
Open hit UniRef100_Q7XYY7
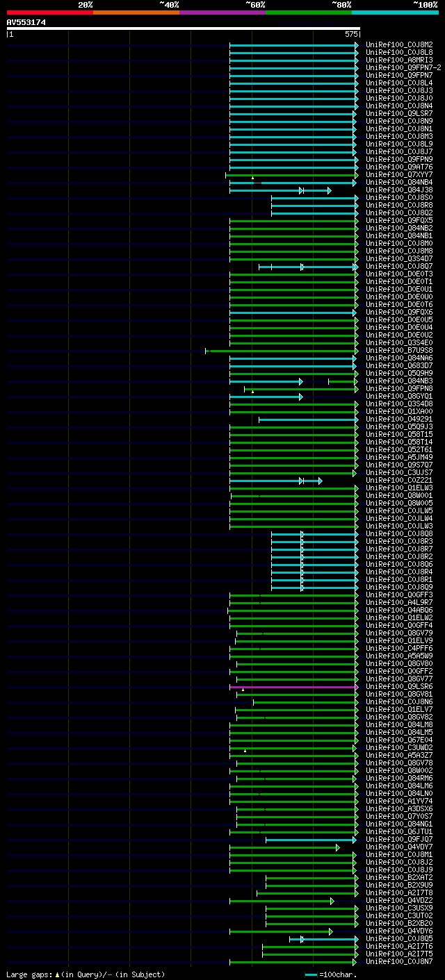coord(399,175)
